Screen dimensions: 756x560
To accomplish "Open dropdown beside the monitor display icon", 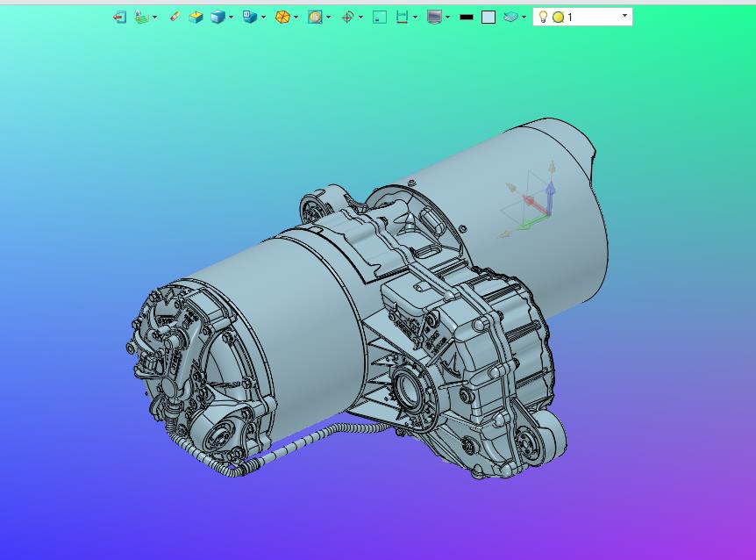I will [x=448, y=18].
